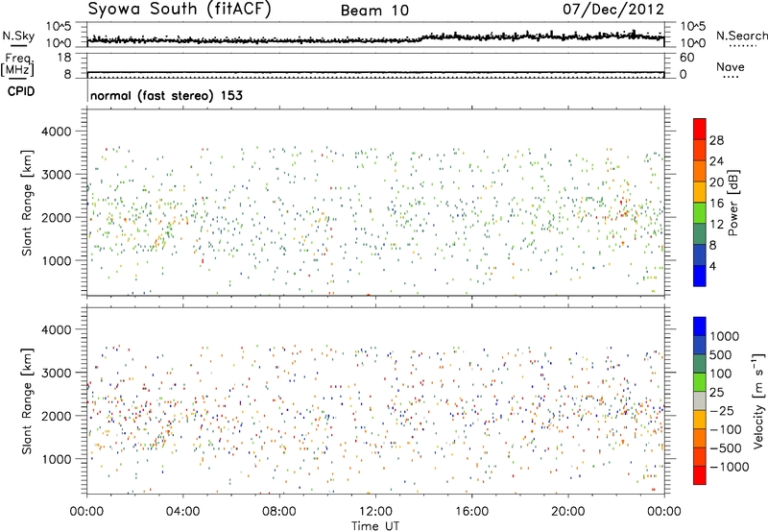Screen dimensions: 768x532
Task: Click the 'Beam 10' label
Action: 374,11
